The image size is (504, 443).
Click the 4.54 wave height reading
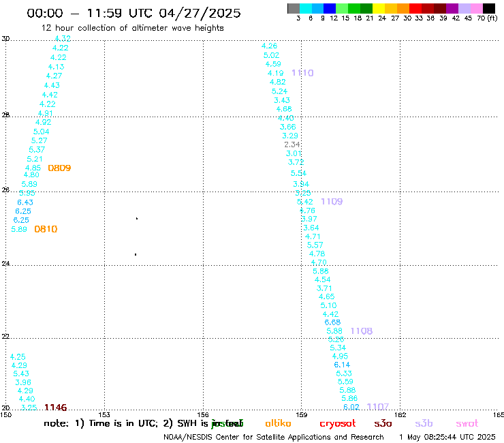322,279
